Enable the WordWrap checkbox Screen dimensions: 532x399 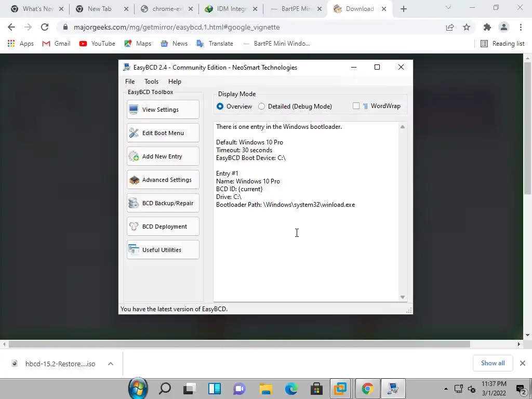point(356,106)
